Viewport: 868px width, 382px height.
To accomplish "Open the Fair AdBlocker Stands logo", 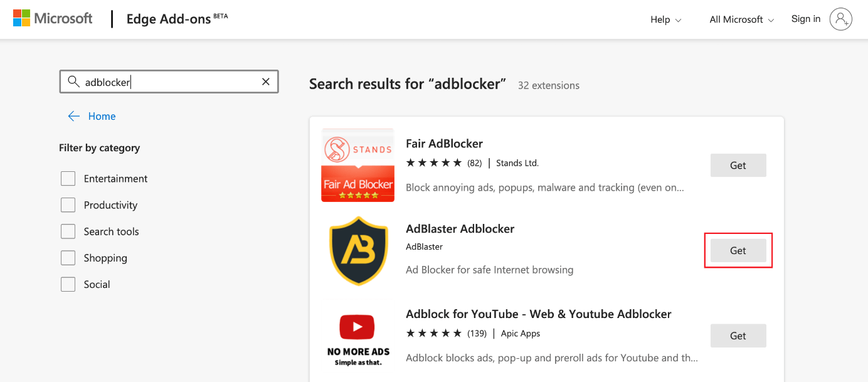I will [x=357, y=166].
